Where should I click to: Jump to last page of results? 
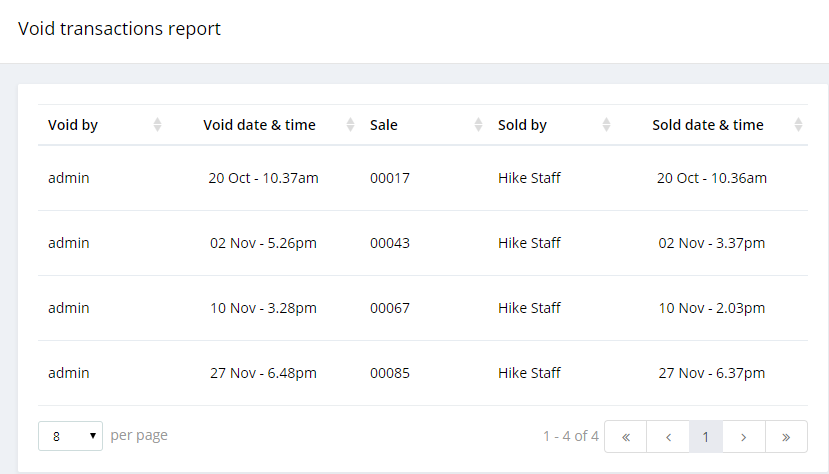pos(786,436)
